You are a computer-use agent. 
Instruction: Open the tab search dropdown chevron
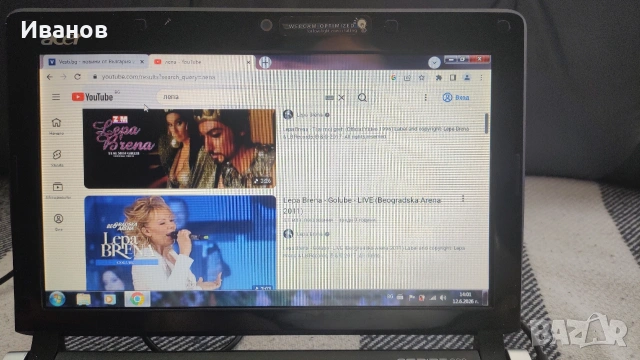(x=434, y=62)
